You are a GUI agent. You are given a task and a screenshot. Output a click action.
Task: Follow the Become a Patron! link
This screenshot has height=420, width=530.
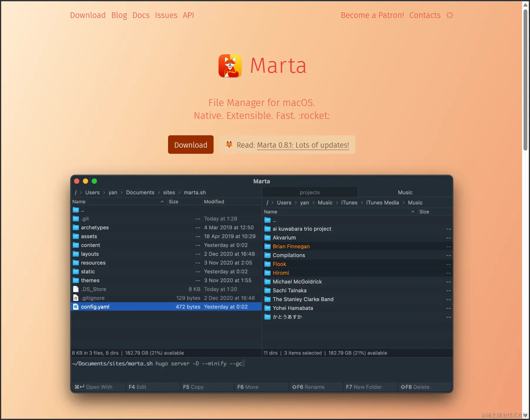(373, 15)
